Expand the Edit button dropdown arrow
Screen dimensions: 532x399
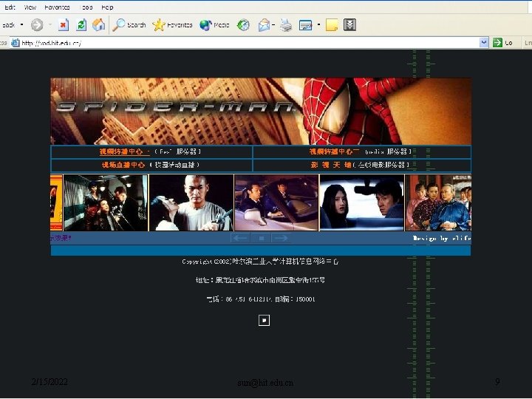pyautogui.click(x=318, y=24)
